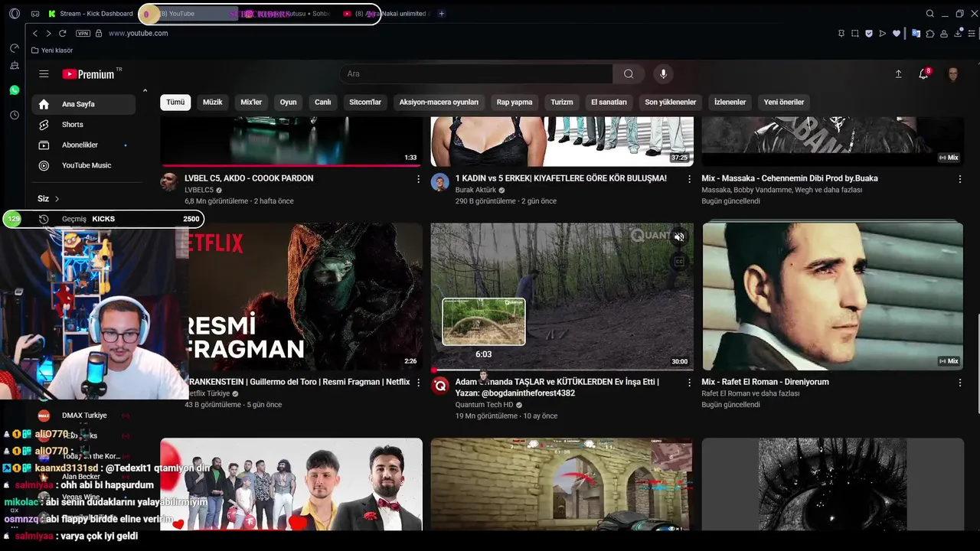980x551 pixels.
Task: Open Easy Setup sliders icon
Action: [971, 34]
